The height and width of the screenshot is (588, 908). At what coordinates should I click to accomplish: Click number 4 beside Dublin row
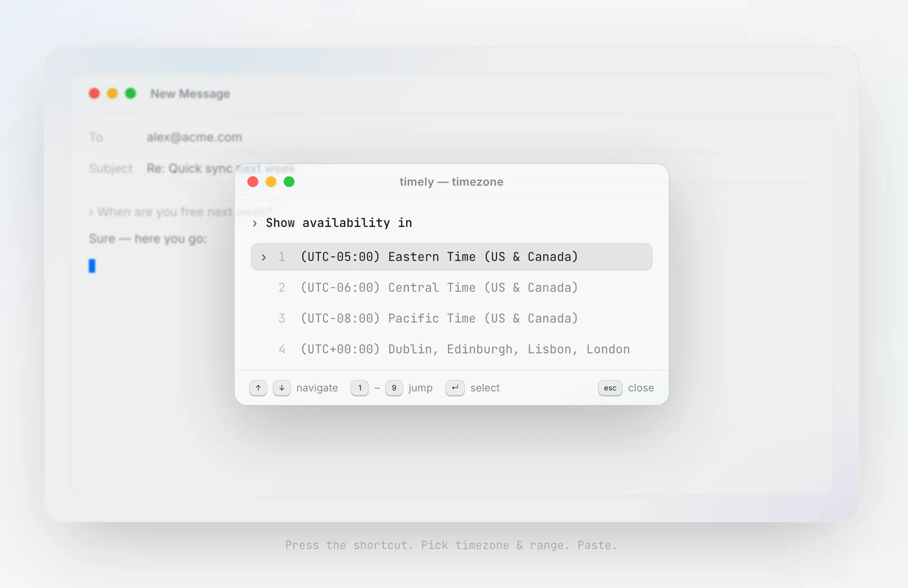pyautogui.click(x=282, y=349)
